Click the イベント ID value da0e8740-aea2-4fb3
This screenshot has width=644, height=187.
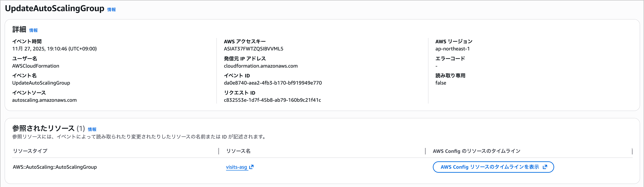(x=272, y=83)
